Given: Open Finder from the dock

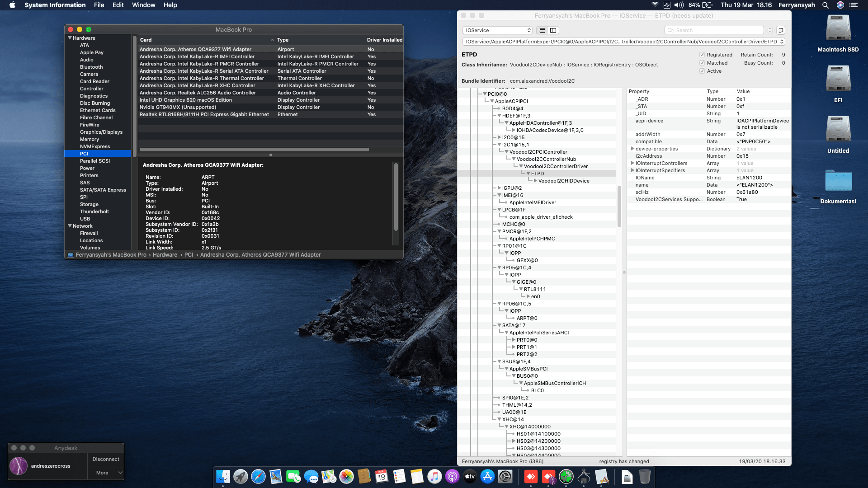Looking at the screenshot, I should tap(223, 476).
